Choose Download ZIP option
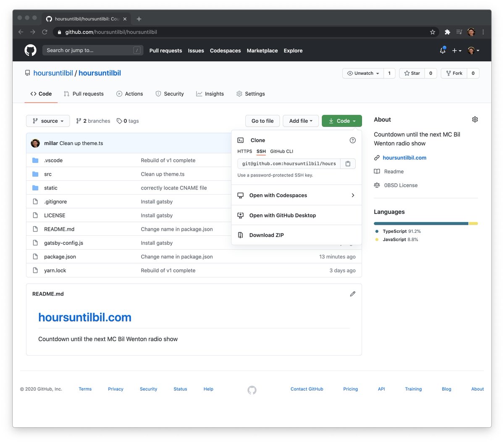 coord(297,235)
